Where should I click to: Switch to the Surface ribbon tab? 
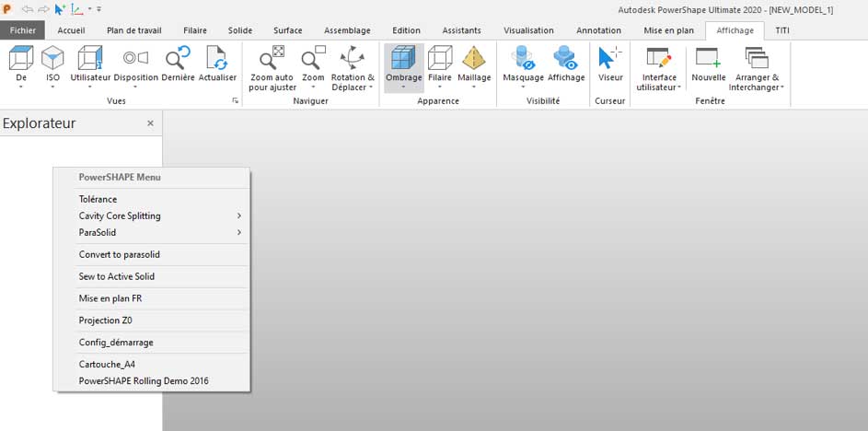pyautogui.click(x=287, y=30)
